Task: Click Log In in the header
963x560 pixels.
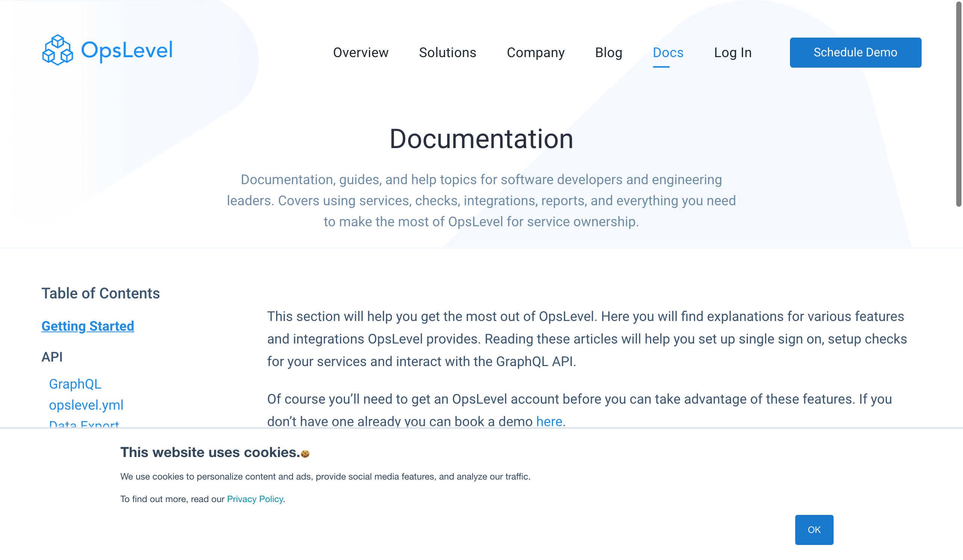Action: coord(732,53)
